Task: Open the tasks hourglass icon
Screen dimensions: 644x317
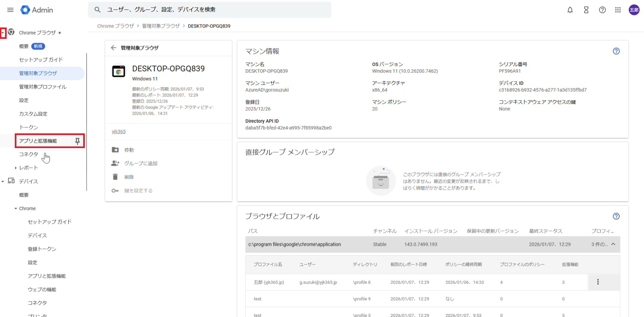Action: [586, 10]
